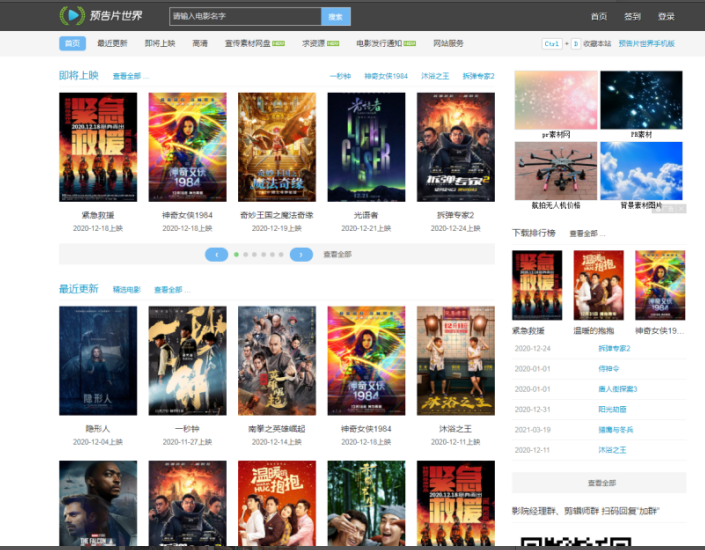The image size is (705, 550).
Task: Click the 南拳之英雄崛起 title text
Action: pos(277,429)
